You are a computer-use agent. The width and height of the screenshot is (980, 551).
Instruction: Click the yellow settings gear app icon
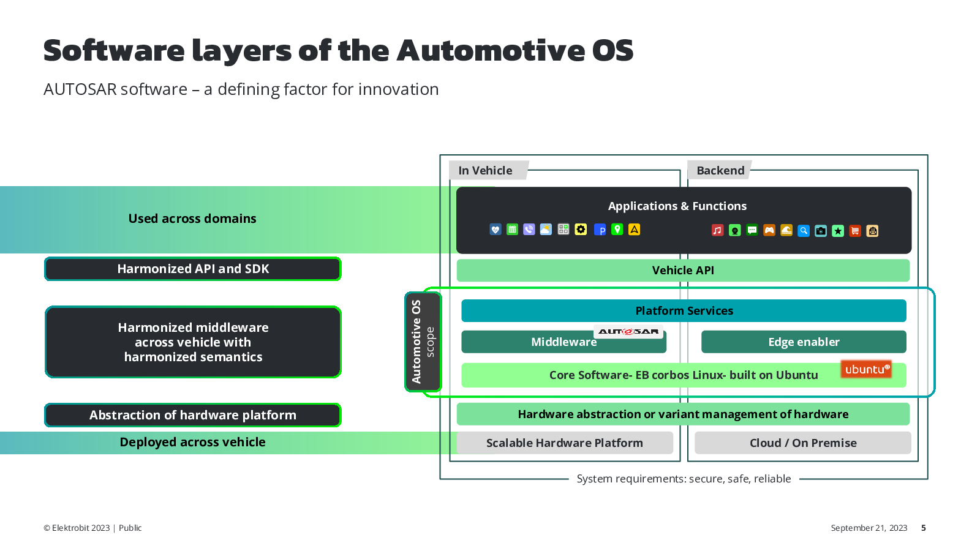(x=581, y=230)
